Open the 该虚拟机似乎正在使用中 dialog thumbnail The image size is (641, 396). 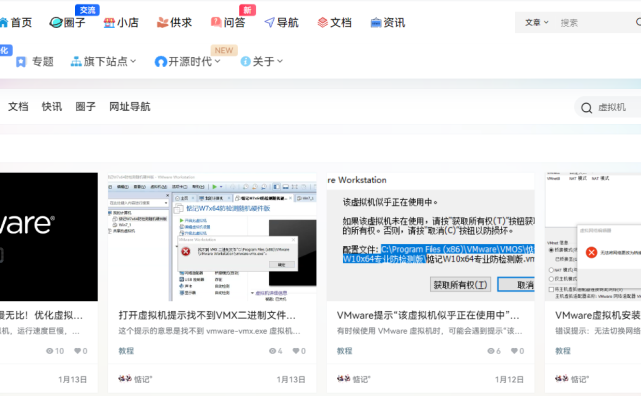[x=430, y=237]
